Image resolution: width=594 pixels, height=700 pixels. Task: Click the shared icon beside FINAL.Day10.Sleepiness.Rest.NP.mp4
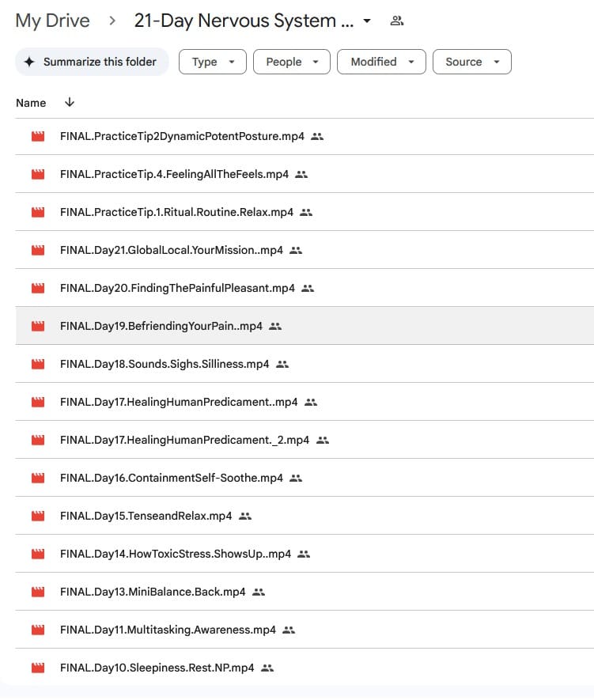267,668
